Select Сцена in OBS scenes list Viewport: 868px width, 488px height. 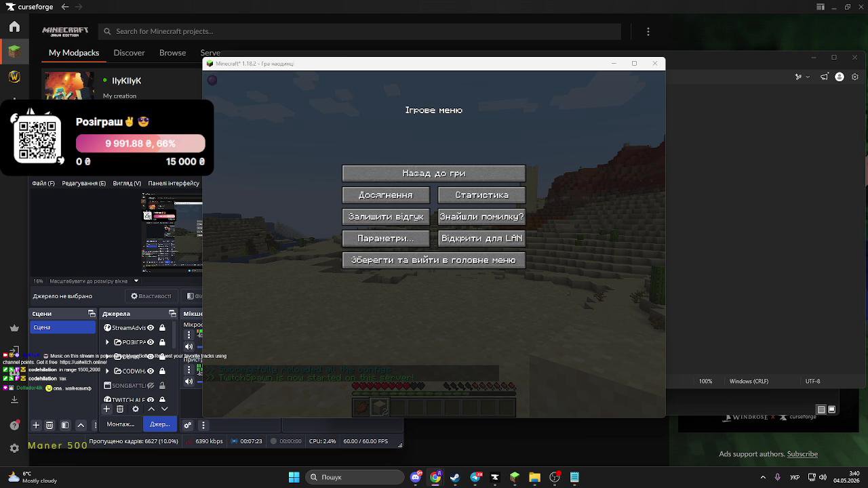pyautogui.click(x=63, y=327)
